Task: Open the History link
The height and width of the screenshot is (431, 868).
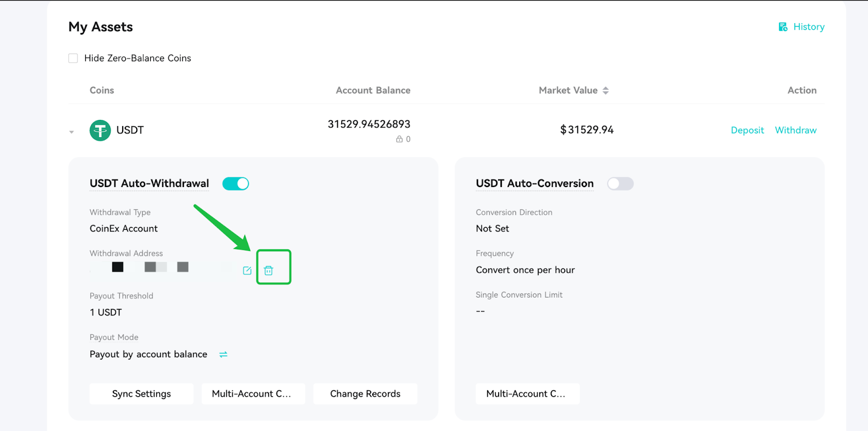Action: (x=808, y=27)
